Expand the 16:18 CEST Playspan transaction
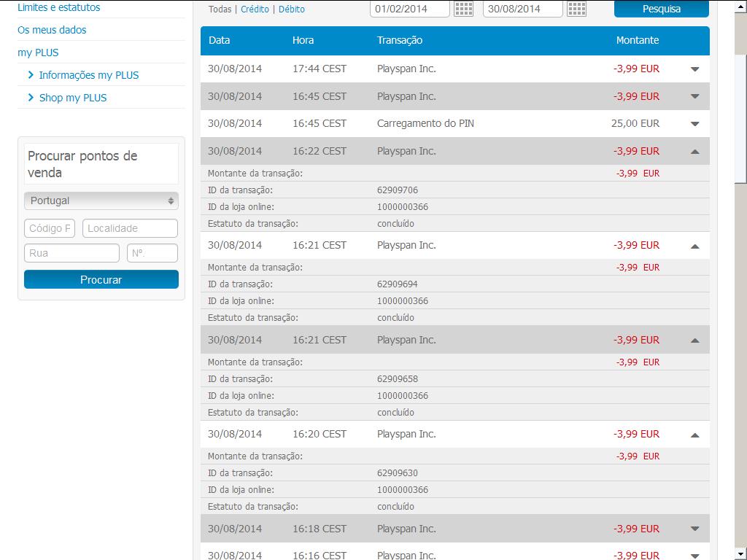Screen dimensions: 747x560 click(x=694, y=529)
